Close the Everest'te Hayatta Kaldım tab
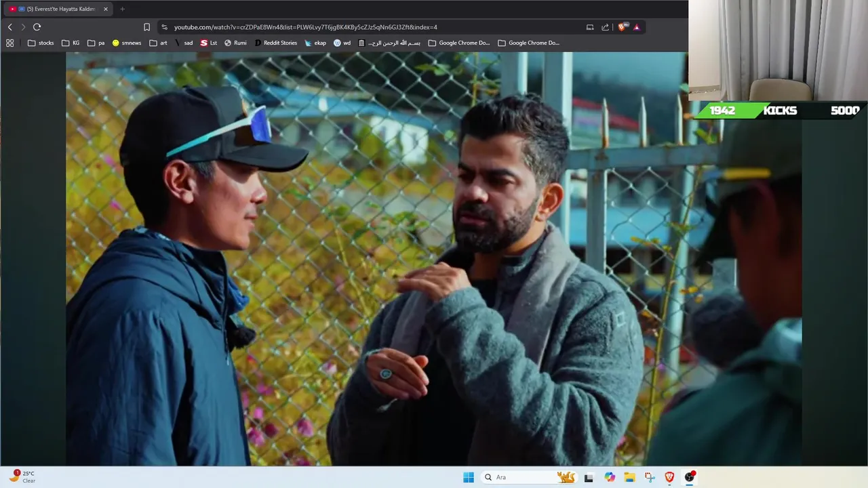The width and height of the screenshot is (868, 488). (105, 9)
